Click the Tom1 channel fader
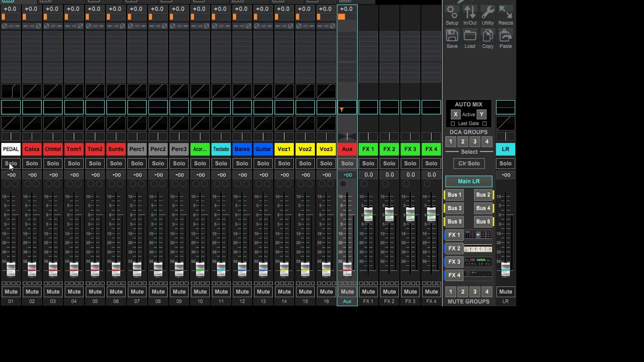The image size is (644, 362). coord(74,269)
